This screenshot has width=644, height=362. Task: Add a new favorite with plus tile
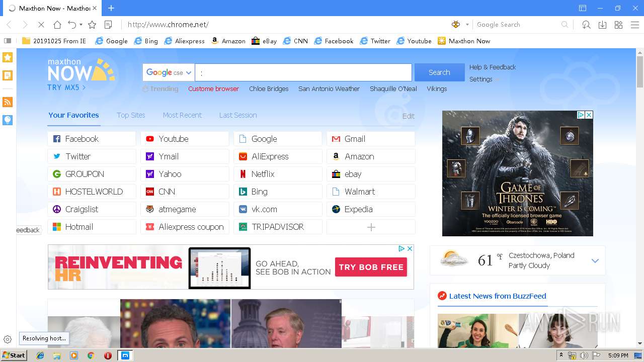click(371, 227)
